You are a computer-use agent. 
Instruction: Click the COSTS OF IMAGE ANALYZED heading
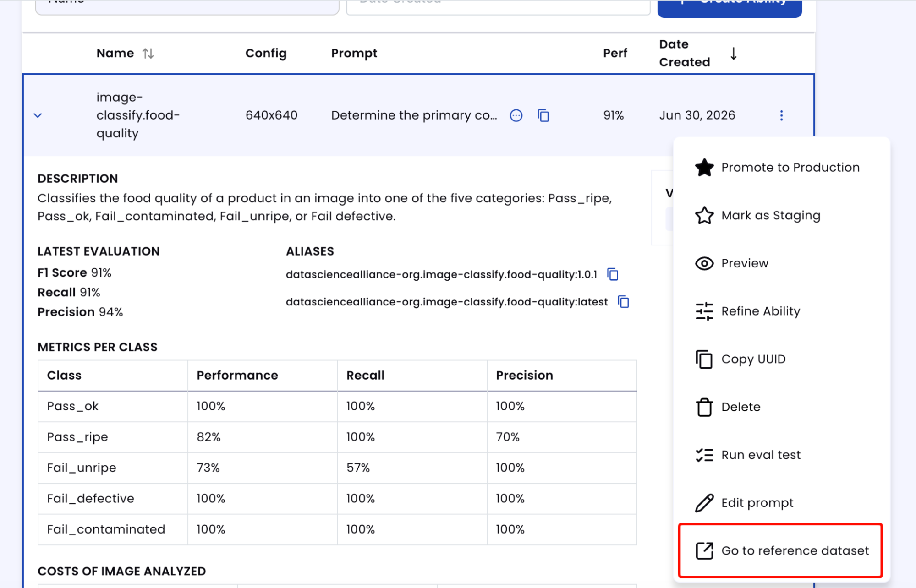[122, 572]
